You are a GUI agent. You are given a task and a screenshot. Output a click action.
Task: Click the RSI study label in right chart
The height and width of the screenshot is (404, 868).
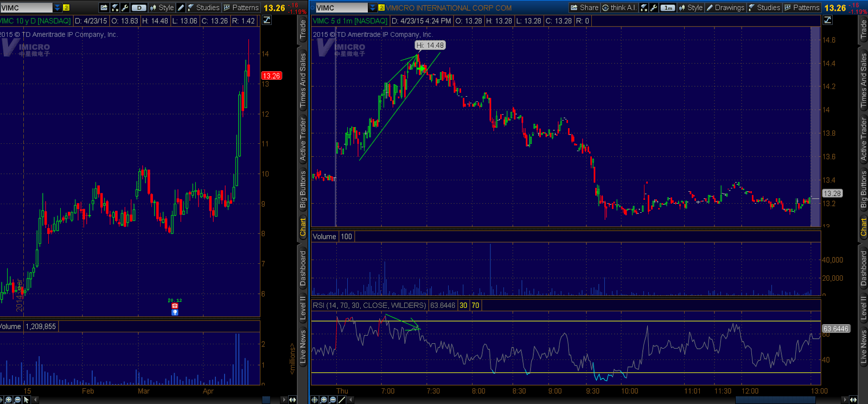pyautogui.click(x=369, y=305)
